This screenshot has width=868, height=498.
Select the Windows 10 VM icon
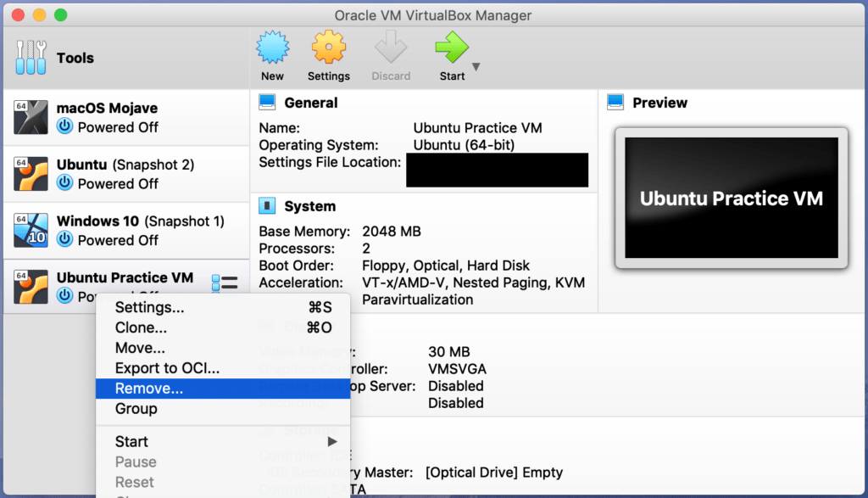[x=31, y=231]
